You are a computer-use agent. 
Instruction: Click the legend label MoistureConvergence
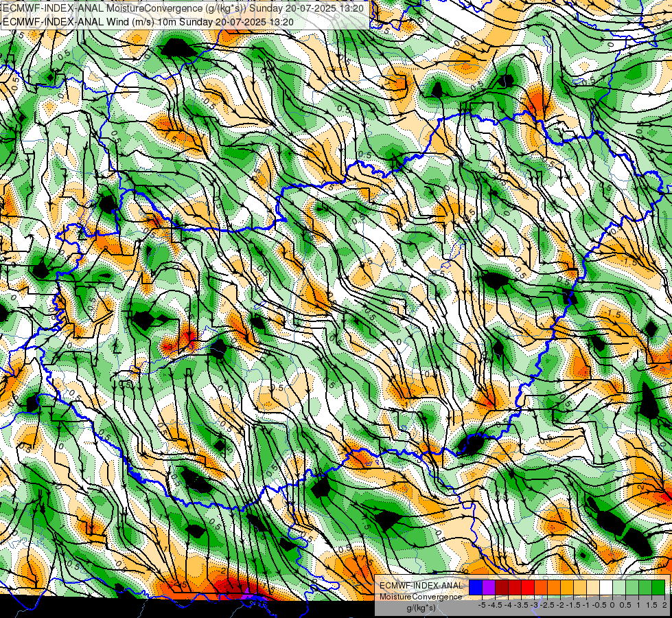421,597
